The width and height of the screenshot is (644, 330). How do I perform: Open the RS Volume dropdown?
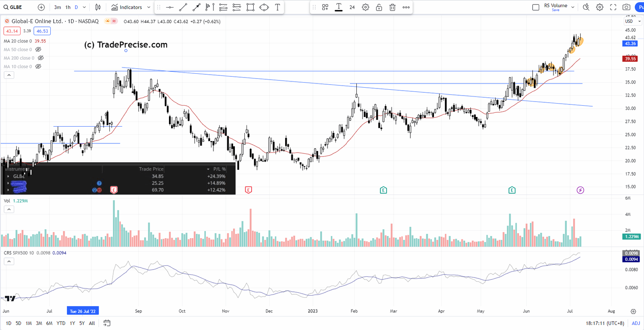pyautogui.click(x=573, y=6)
